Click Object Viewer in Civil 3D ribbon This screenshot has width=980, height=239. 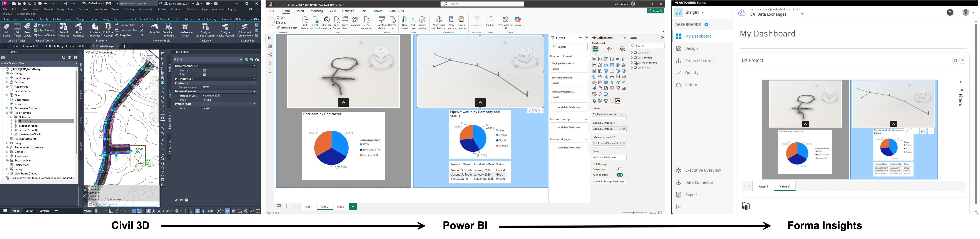44,30
